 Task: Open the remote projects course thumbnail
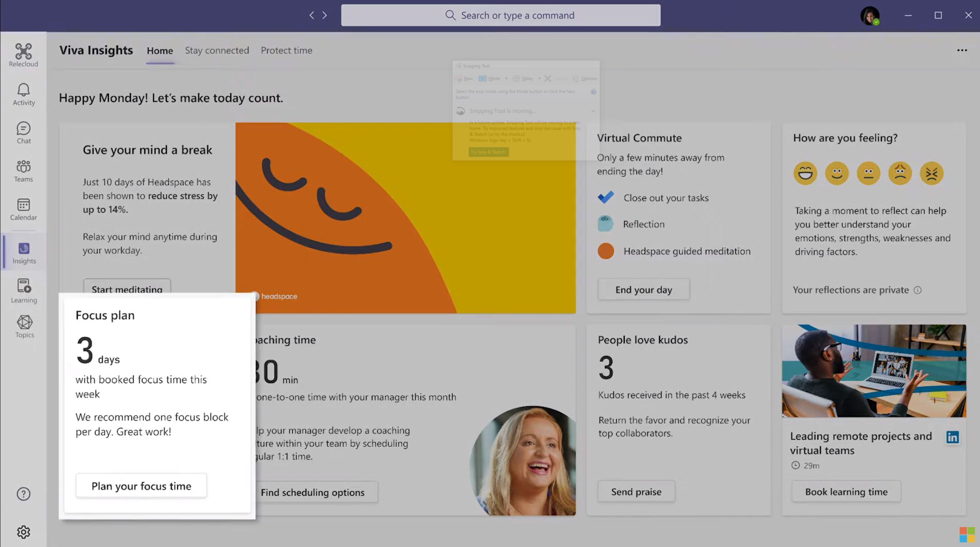click(874, 371)
